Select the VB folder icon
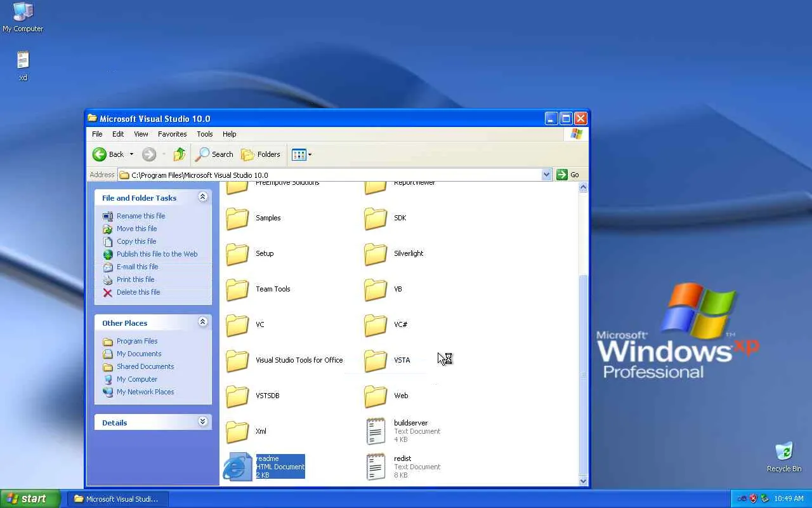 click(x=376, y=290)
